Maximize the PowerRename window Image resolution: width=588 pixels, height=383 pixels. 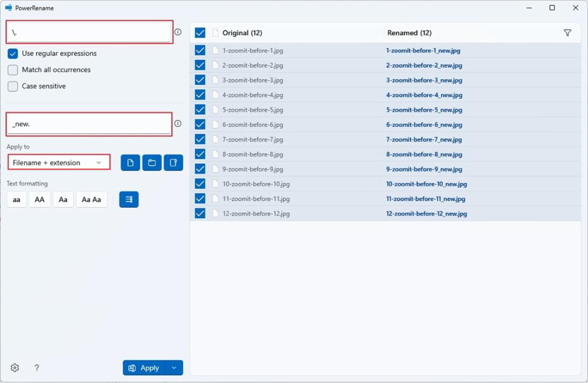(552, 8)
